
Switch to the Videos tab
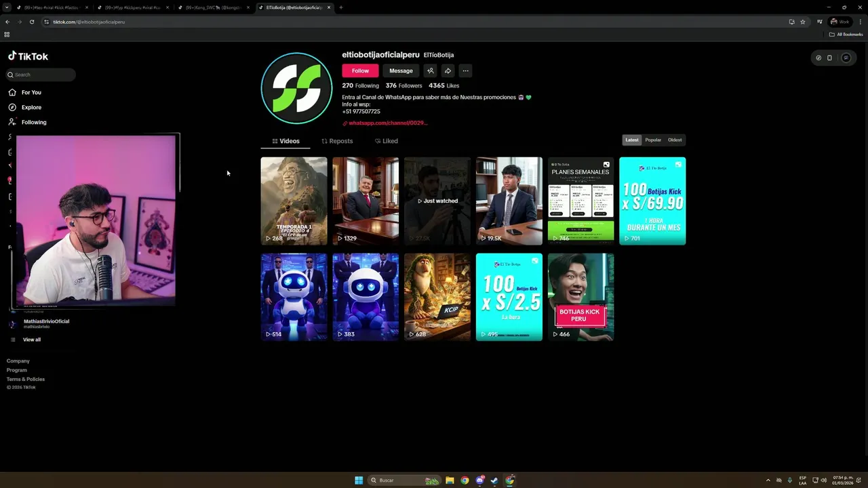(285, 141)
